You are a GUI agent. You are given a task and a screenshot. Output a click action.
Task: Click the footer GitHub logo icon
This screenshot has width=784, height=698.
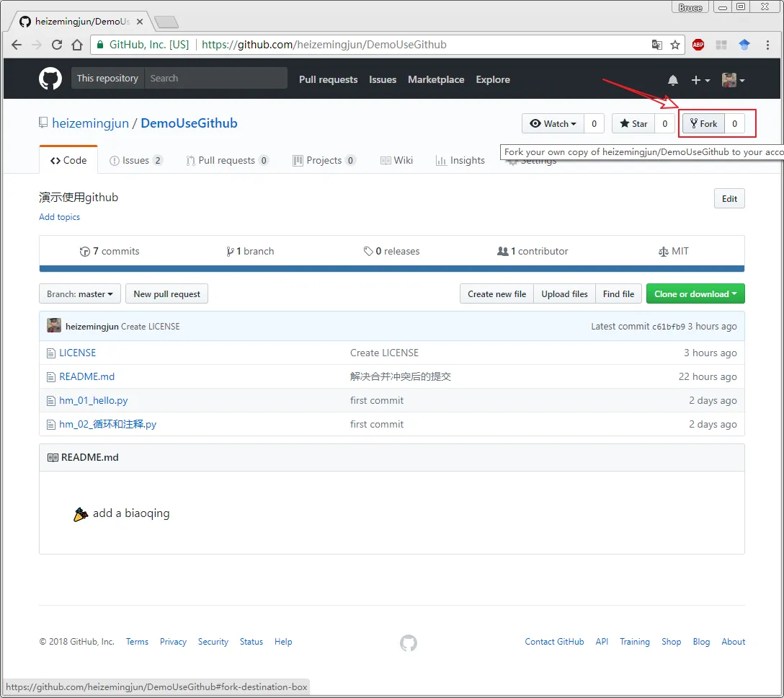(409, 642)
